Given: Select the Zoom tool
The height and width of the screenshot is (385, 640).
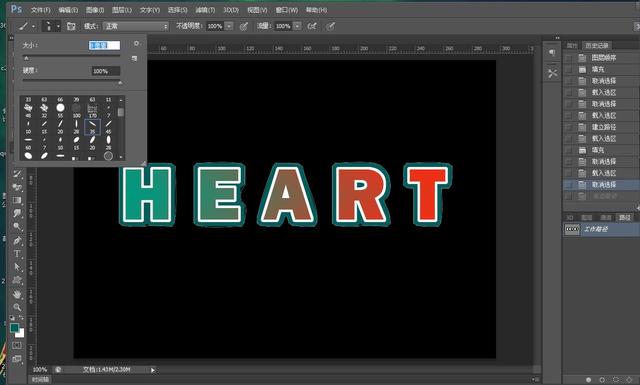Looking at the screenshot, I should pos(17,307).
